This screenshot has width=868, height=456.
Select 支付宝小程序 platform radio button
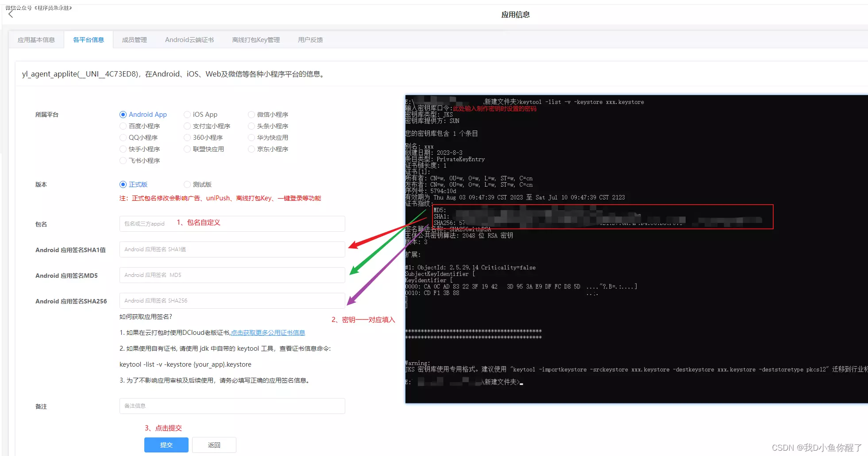[x=187, y=126]
